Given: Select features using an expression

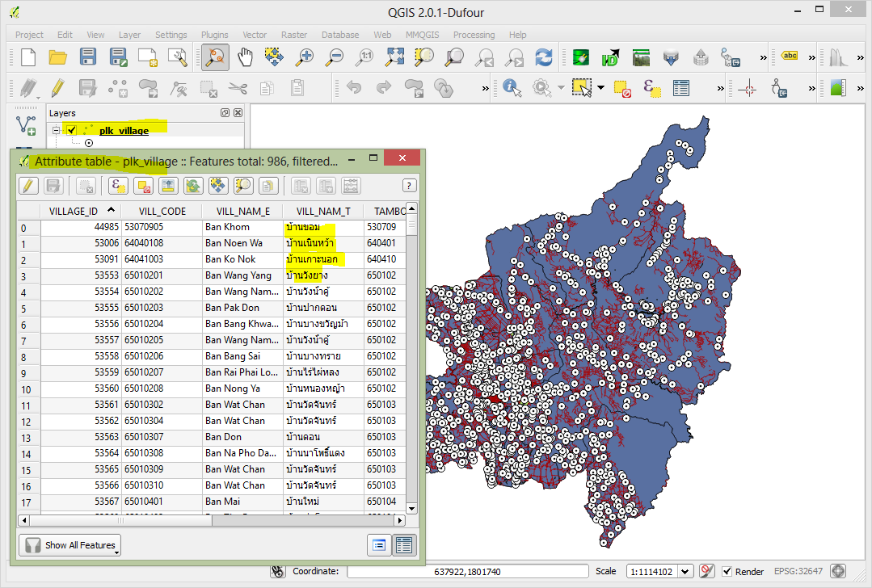Looking at the screenshot, I should click(x=117, y=185).
